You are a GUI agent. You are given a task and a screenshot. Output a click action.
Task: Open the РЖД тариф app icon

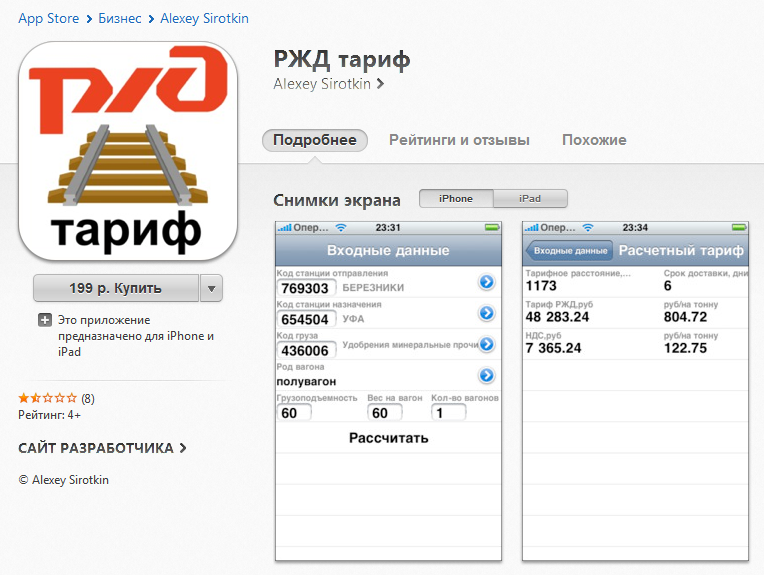128,151
